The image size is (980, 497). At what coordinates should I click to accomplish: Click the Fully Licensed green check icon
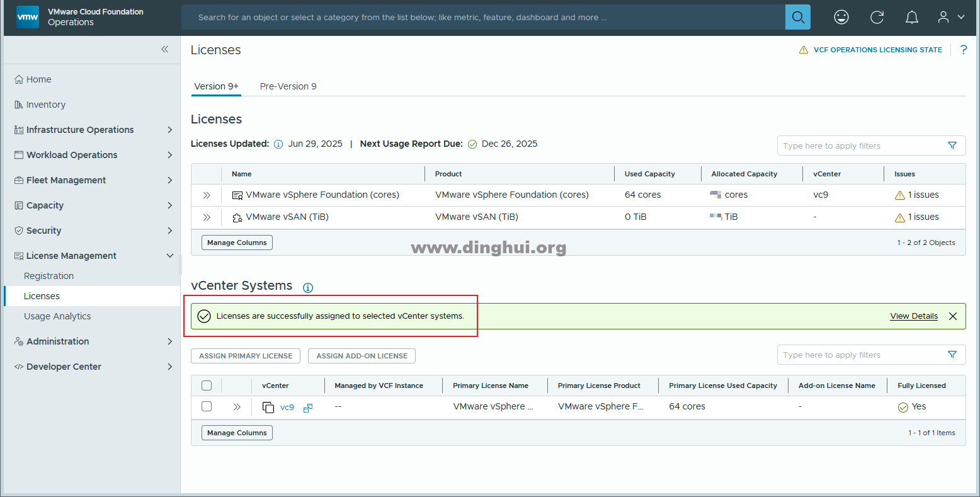pyautogui.click(x=903, y=407)
